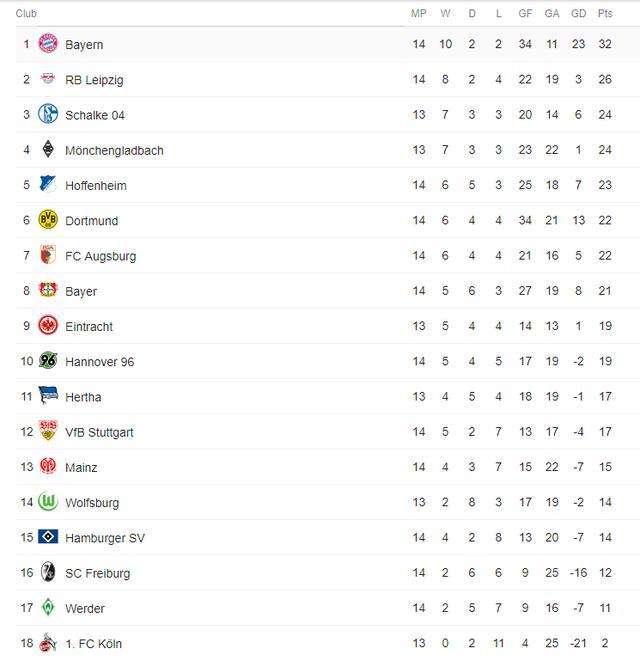Open the FC Augsburg team name
This screenshot has height=667, width=640.
point(100,257)
